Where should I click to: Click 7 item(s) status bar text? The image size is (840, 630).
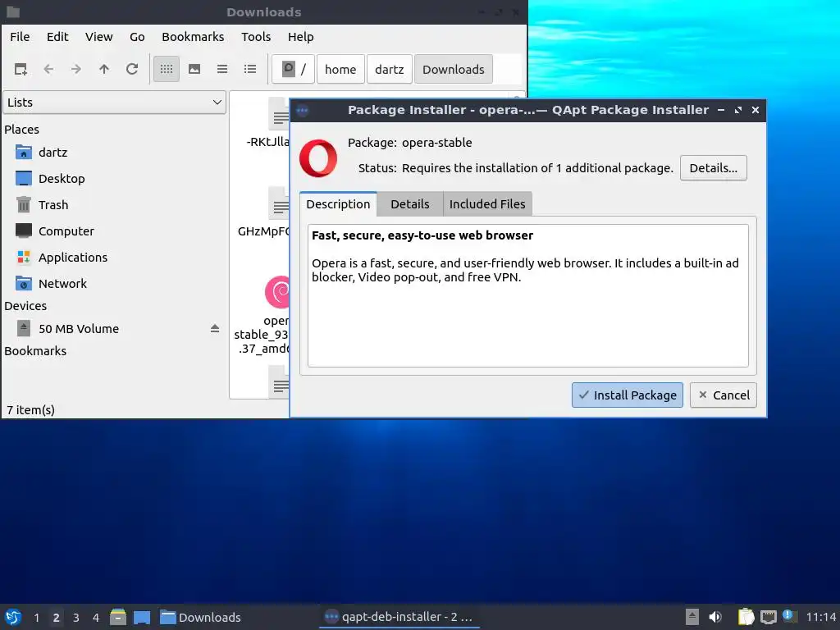coord(30,410)
